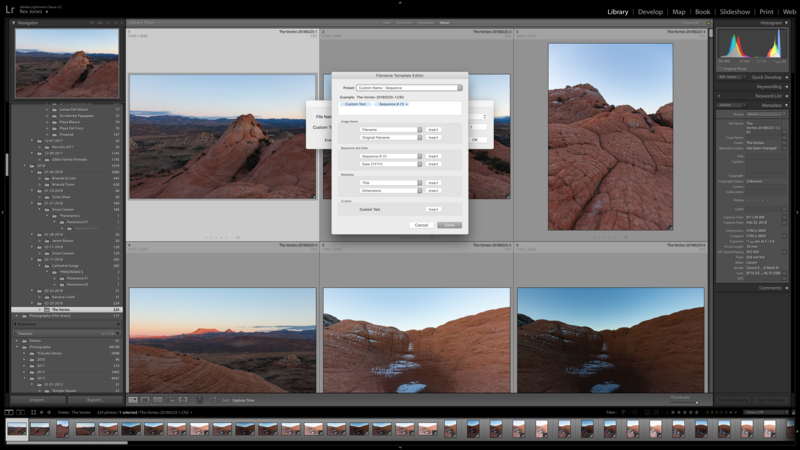Open People view icon in the toolbar
800x450 pixels.
point(183,400)
